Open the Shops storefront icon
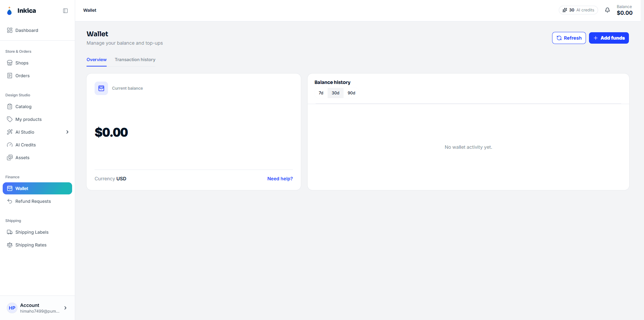This screenshot has height=320, width=644. [x=10, y=63]
